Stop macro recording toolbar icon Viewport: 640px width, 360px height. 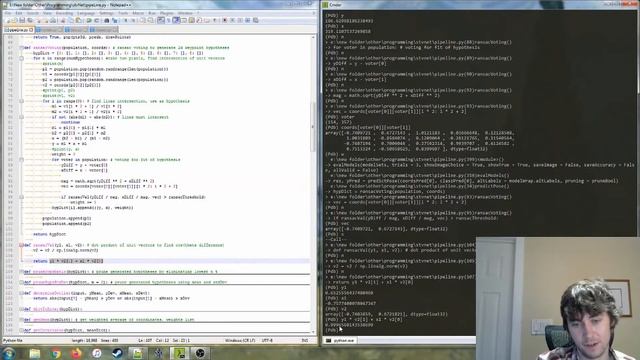point(233,20)
